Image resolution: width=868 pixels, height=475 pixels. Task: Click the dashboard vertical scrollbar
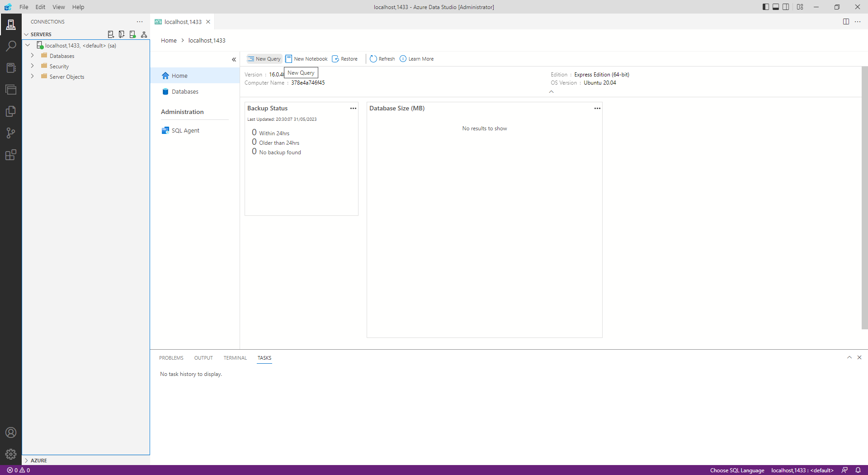click(x=864, y=198)
